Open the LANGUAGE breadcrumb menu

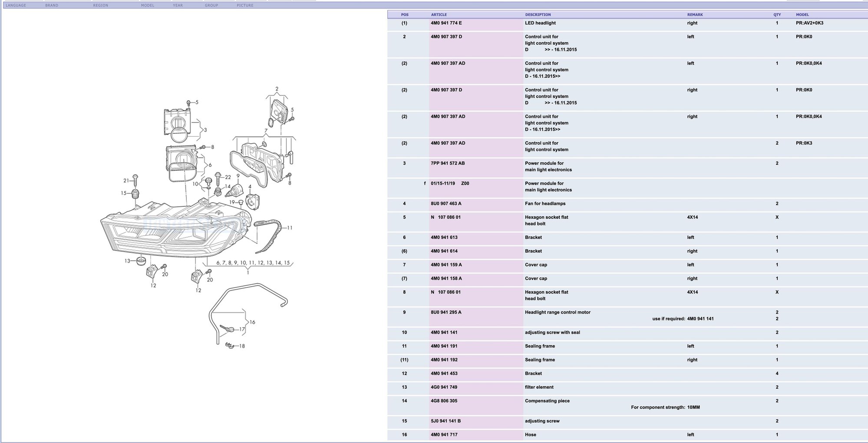[x=16, y=5]
